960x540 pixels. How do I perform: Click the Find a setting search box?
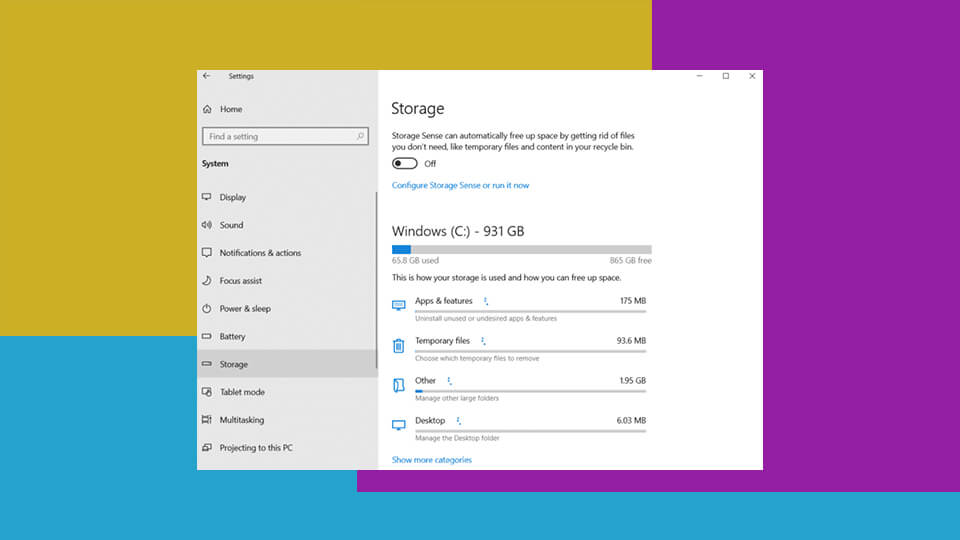click(x=278, y=136)
